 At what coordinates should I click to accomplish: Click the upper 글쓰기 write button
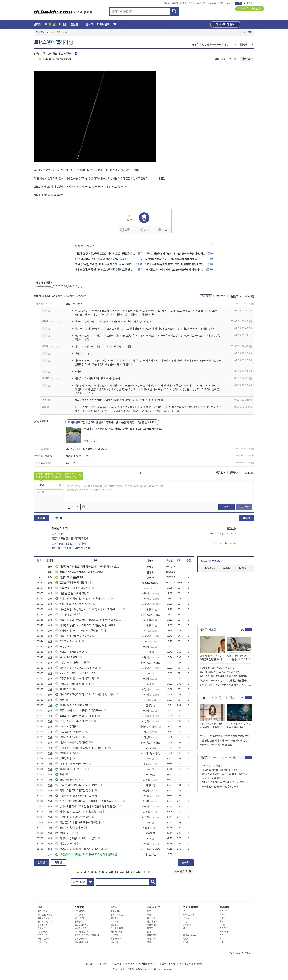pos(247,518)
